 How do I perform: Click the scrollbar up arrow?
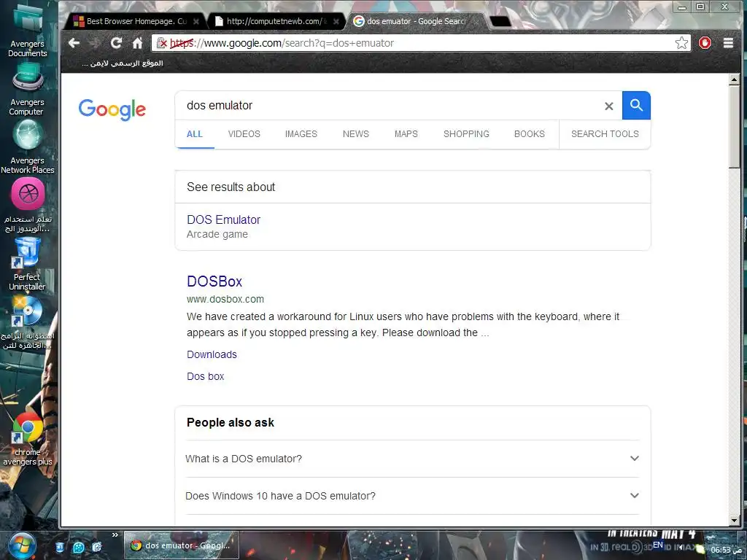(734, 79)
